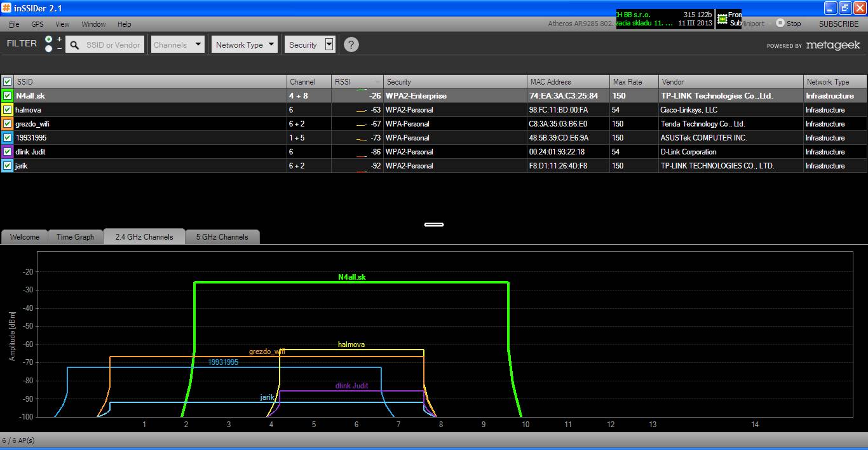Screen dimensions: 868x450
Task: Click the MetaGeek logo
Action: pos(832,45)
